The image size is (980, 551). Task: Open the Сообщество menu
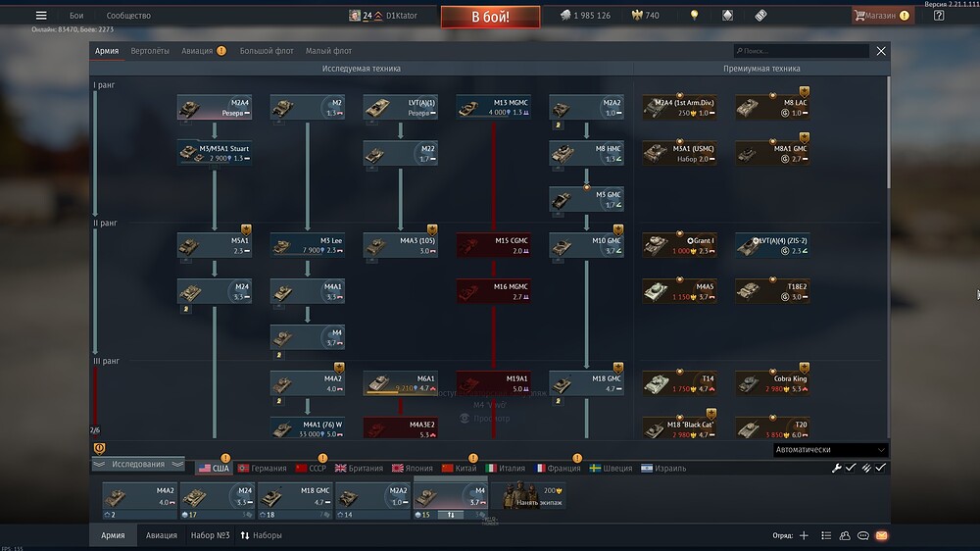tap(128, 16)
